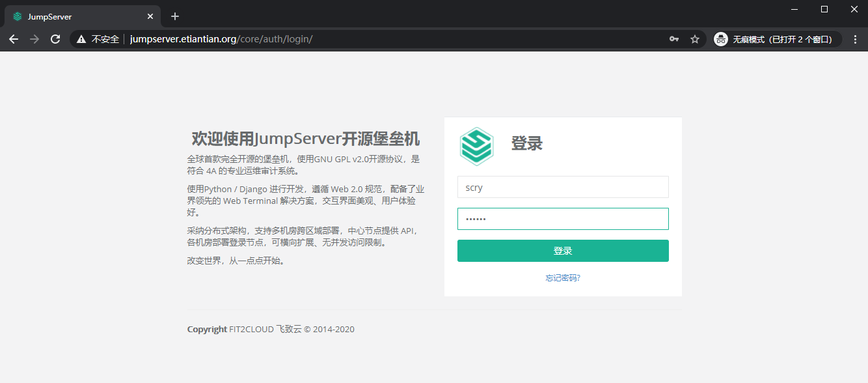Click the JumpServer logo beside 登录 heading
Screen dimensions: 868x383
pos(476,147)
